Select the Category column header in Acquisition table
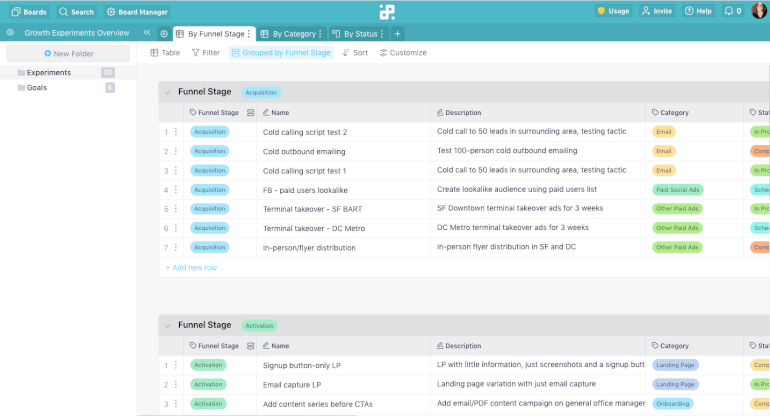The image size is (770, 416). click(694, 112)
